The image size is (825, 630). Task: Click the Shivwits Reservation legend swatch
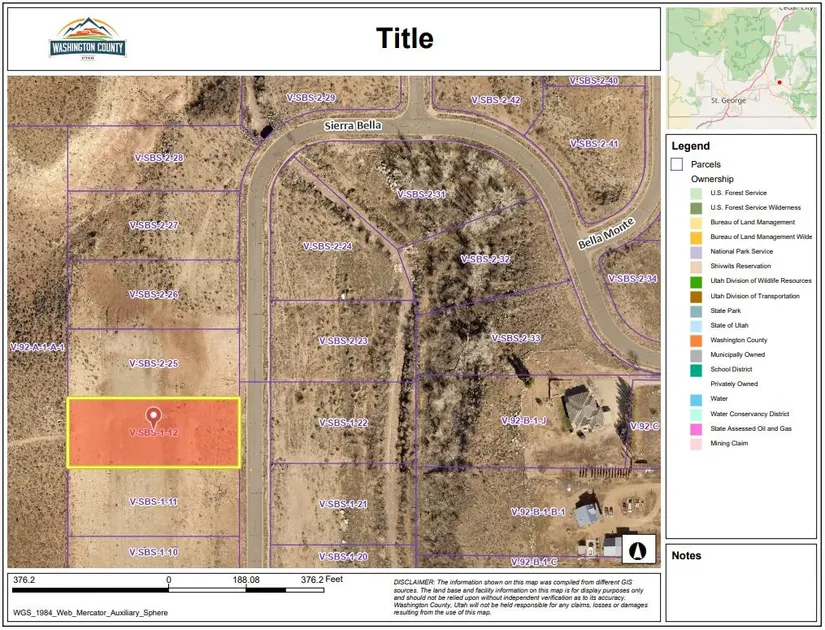(x=695, y=266)
